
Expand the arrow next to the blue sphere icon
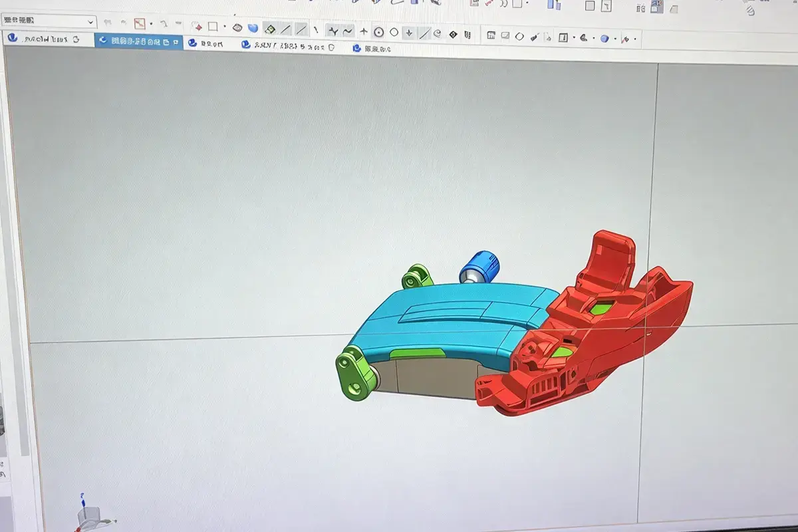615,39
